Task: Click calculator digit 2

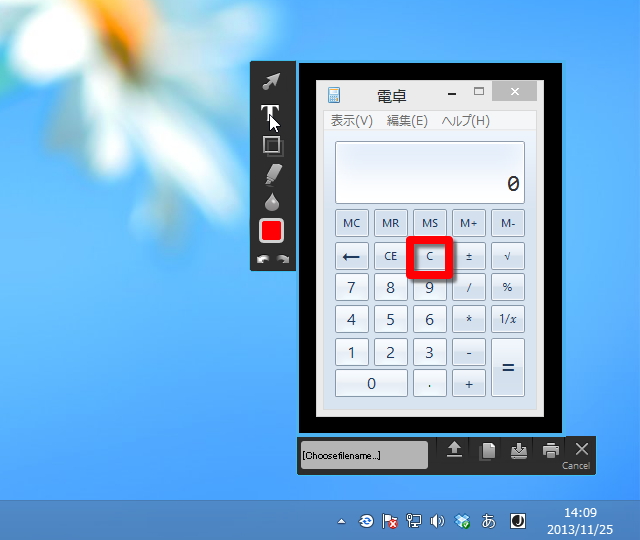Action: coord(391,352)
